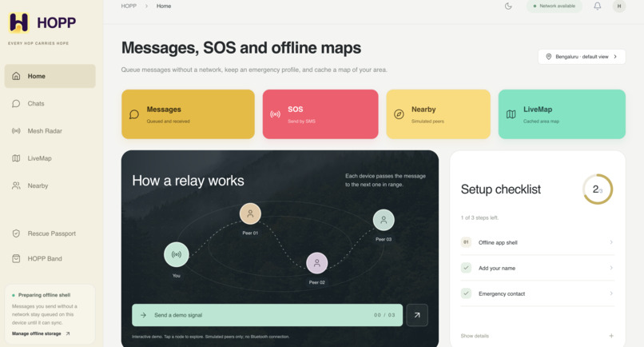Open the Nearby Simulated peers card
This screenshot has width=644, height=347.
tap(438, 114)
